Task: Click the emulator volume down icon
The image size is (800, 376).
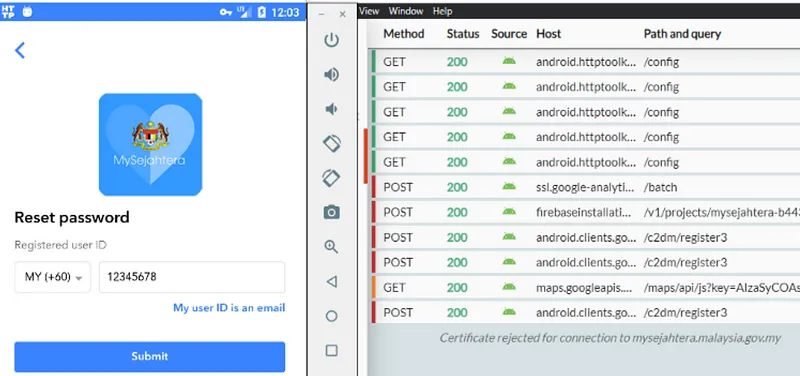Action: pyautogui.click(x=332, y=109)
